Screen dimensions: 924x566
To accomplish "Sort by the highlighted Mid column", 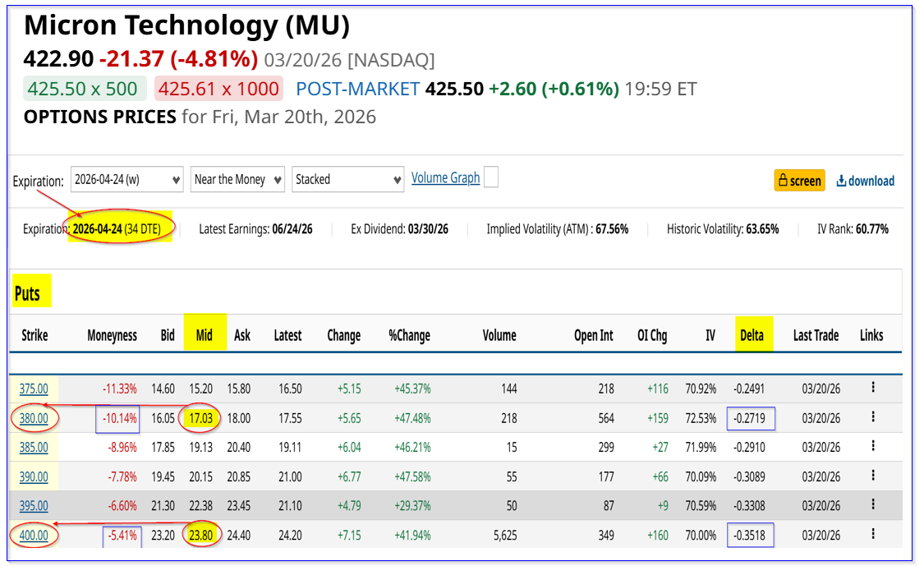I will tap(205, 335).
